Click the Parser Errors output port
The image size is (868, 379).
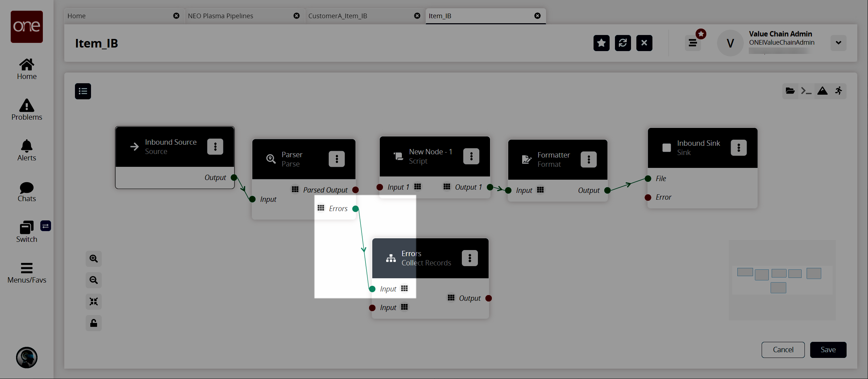pyautogui.click(x=355, y=209)
